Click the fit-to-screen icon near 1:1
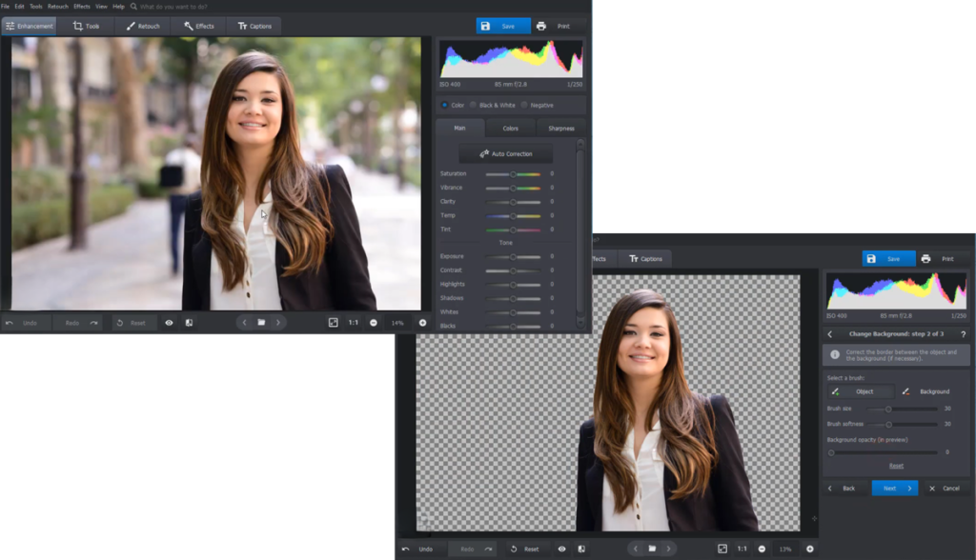The height and width of the screenshot is (560, 976). tap(334, 322)
